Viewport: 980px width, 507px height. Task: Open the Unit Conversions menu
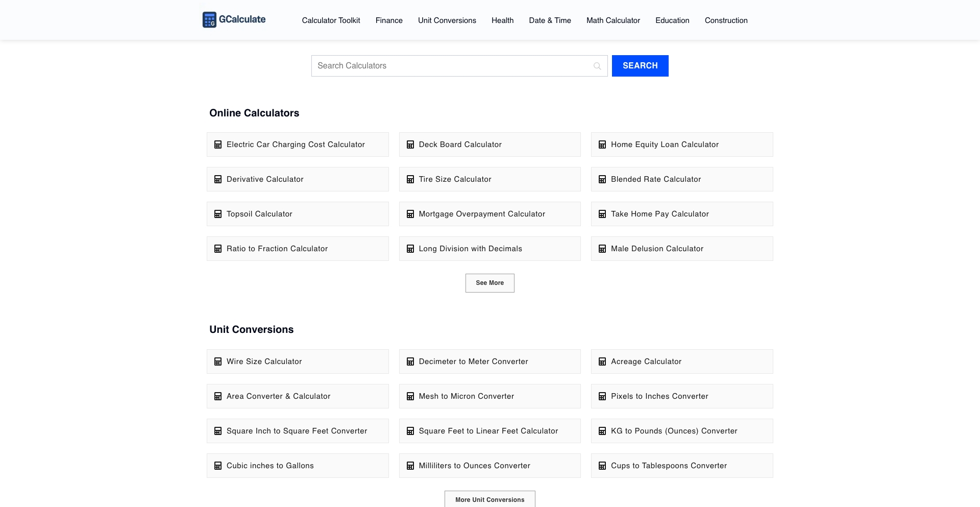(447, 20)
